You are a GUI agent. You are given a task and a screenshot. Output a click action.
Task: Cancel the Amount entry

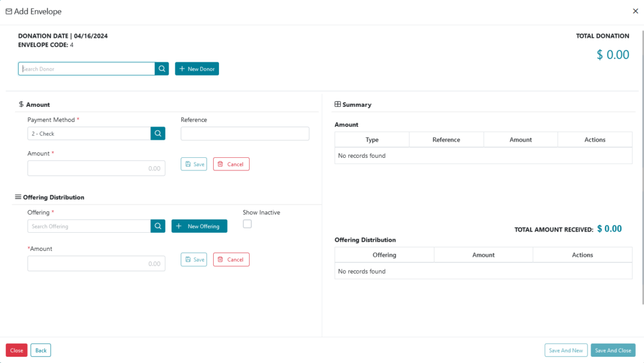(x=231, y=164)
